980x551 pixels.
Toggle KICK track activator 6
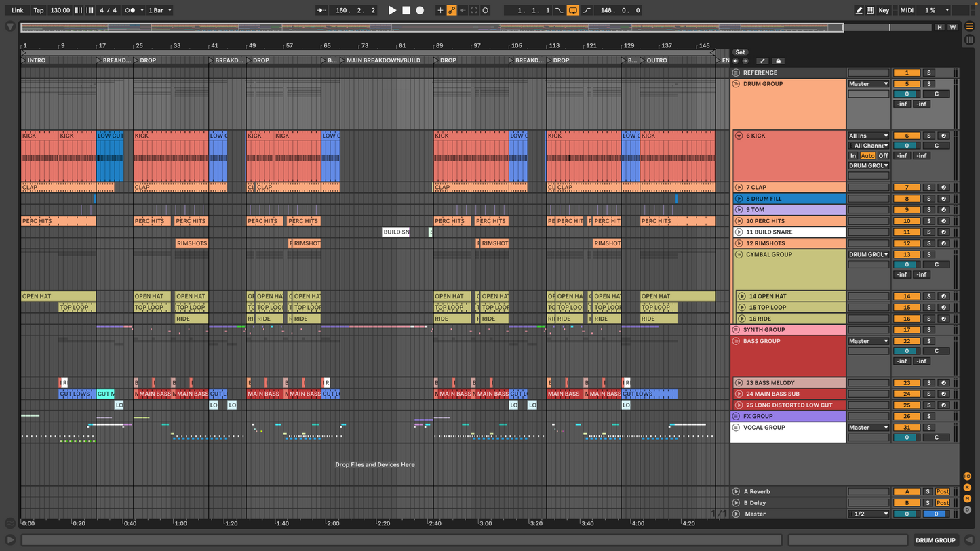click(907, 136)
